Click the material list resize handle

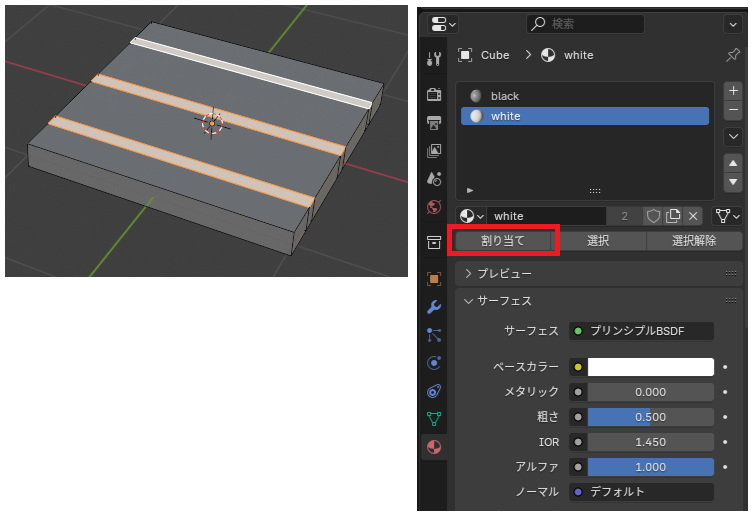pos(594,191)
